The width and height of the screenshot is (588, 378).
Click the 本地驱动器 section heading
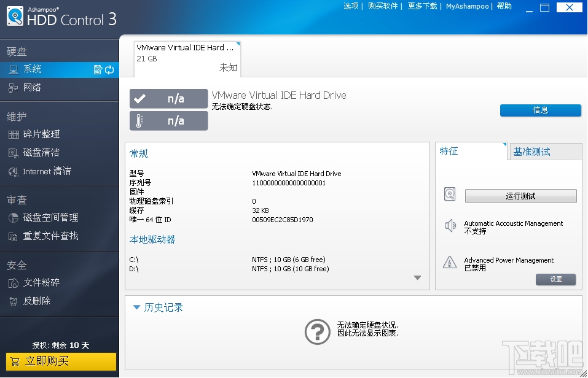[x=152, y=239]
